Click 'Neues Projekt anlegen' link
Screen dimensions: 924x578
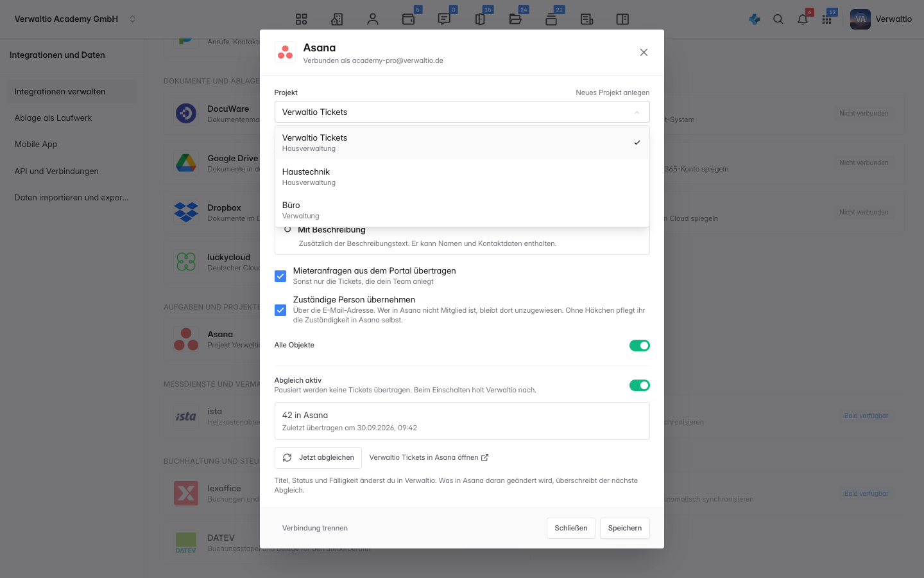tap(613, 92)
